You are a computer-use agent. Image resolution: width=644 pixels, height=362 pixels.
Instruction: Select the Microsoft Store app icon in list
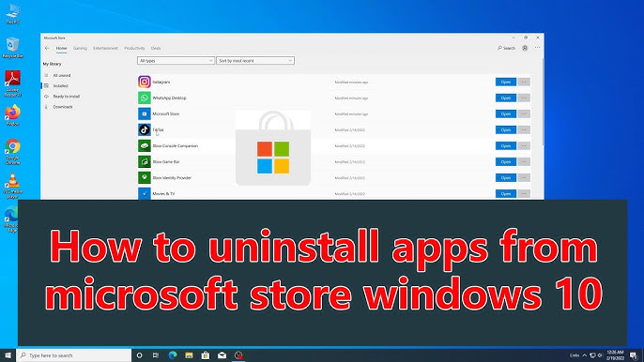pos(145,113)
